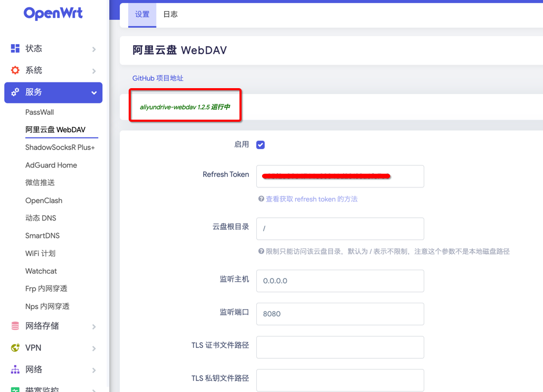Open PassWall in the services menu
543x392 pixels.
(x=39, y=112)
